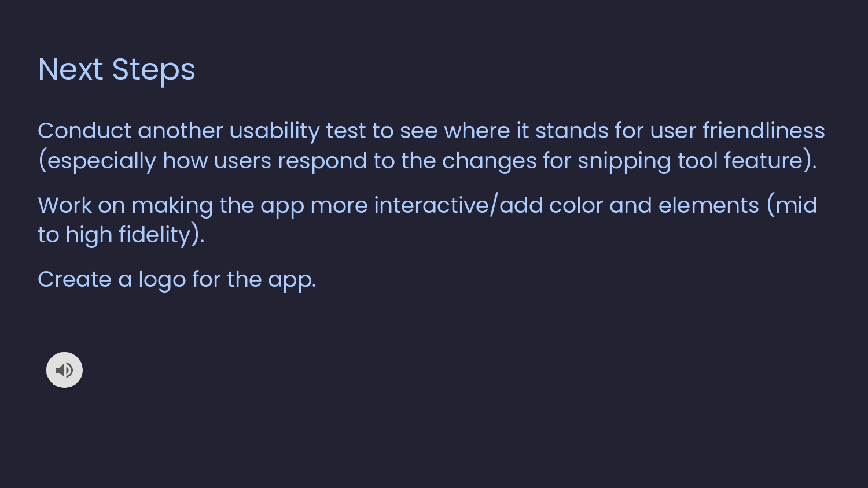Click the word "Work" in second paragraph

(64, 206)
